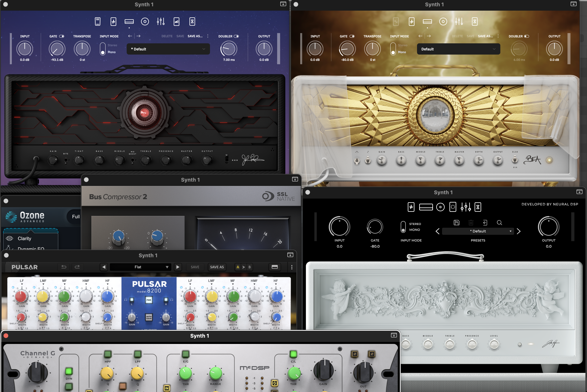Click TRANSPOSE knob in gold amp window

(372, 49)
